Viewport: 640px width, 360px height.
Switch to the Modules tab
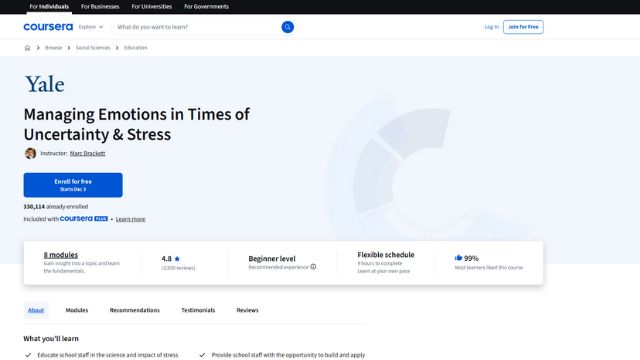coord(77,310)
